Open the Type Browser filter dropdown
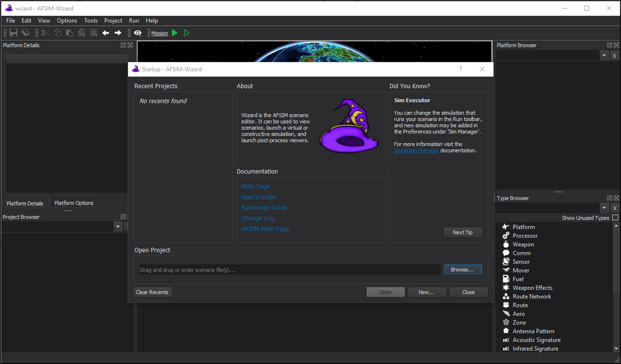621x364 pixels. (x=604, y=208)
